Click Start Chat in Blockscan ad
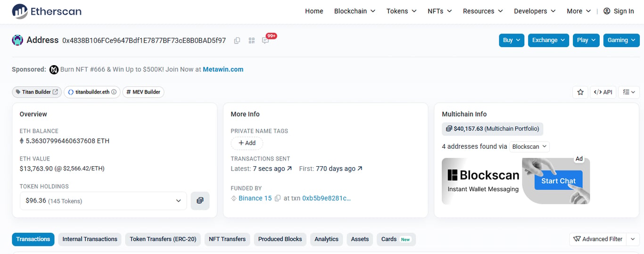Image resolution: width=644 pixels, height=254 pixels. click(x=558, y=181)
